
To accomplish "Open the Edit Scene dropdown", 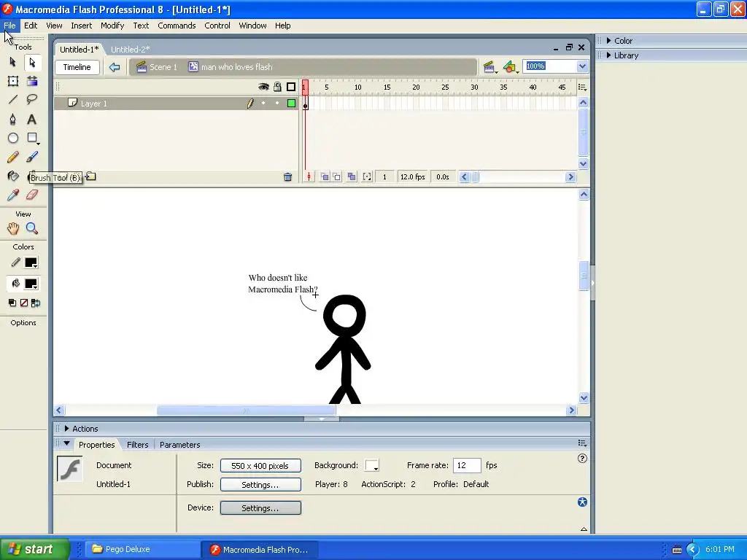I will coord(489,68).
